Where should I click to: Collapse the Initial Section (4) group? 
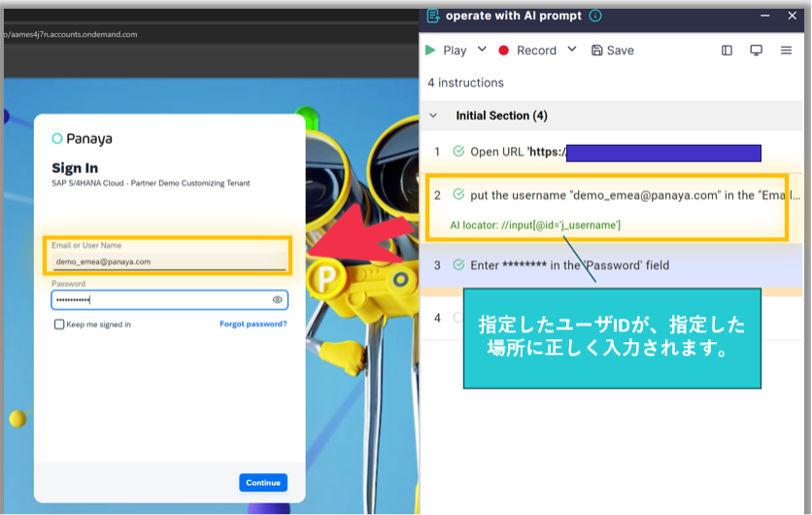click(x=433, y=116)
